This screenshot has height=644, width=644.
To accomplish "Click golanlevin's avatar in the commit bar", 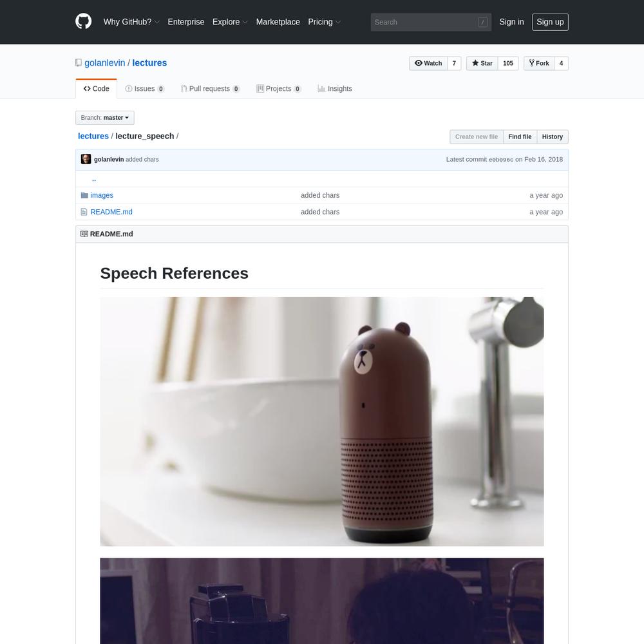I will click(x=86, y=159).
